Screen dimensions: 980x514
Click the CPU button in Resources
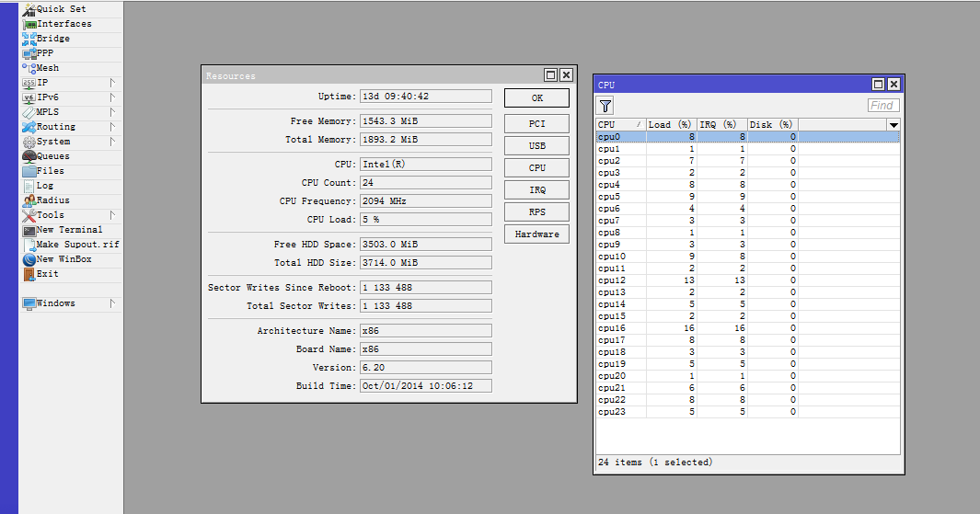[536, 168]
